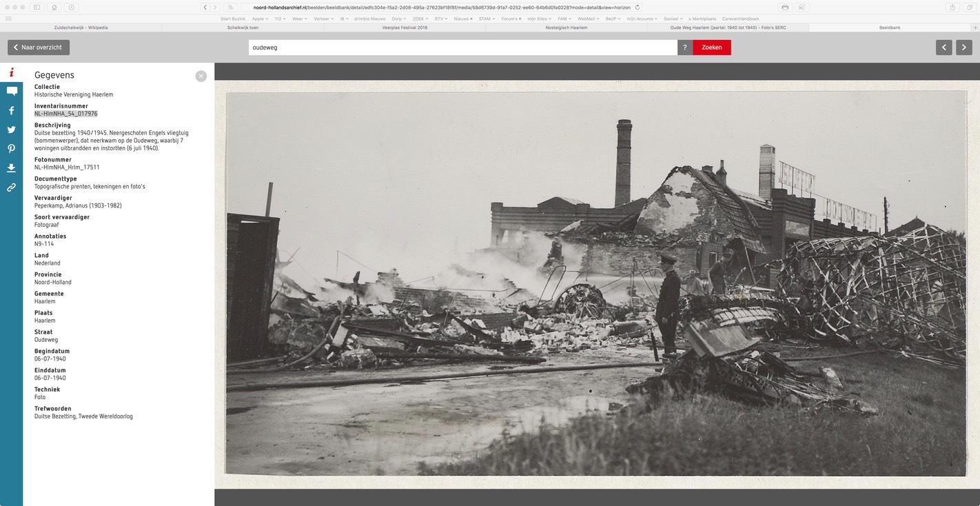Go to the next image result

pyautogui.click(x=963, y=48)
